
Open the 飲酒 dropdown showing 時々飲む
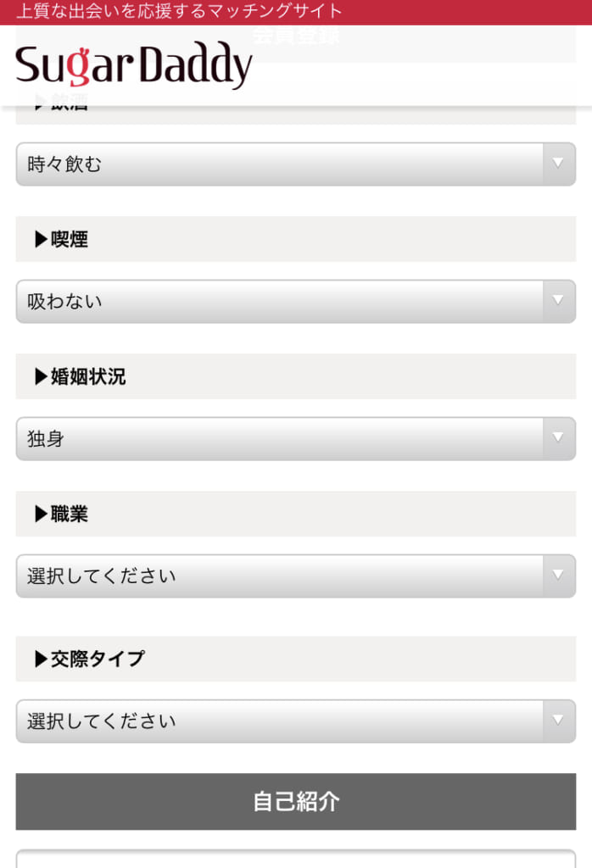295,164
